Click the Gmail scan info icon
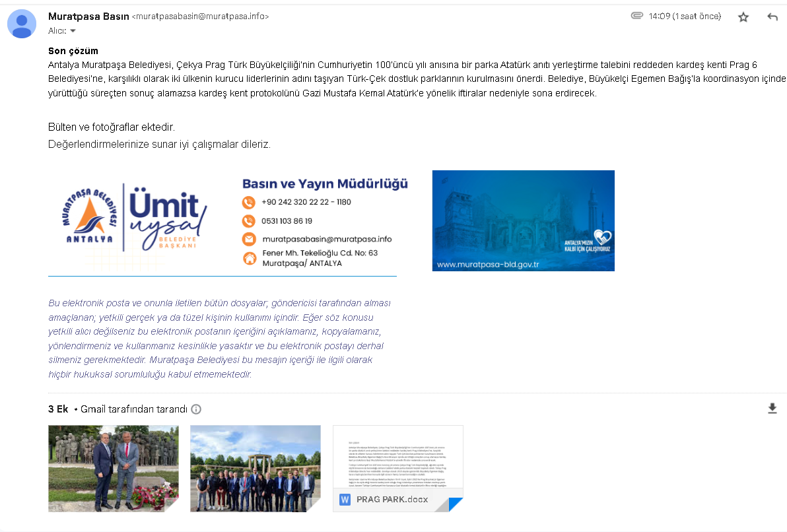The width and height of the screenshot is (787, 532). 196,409
